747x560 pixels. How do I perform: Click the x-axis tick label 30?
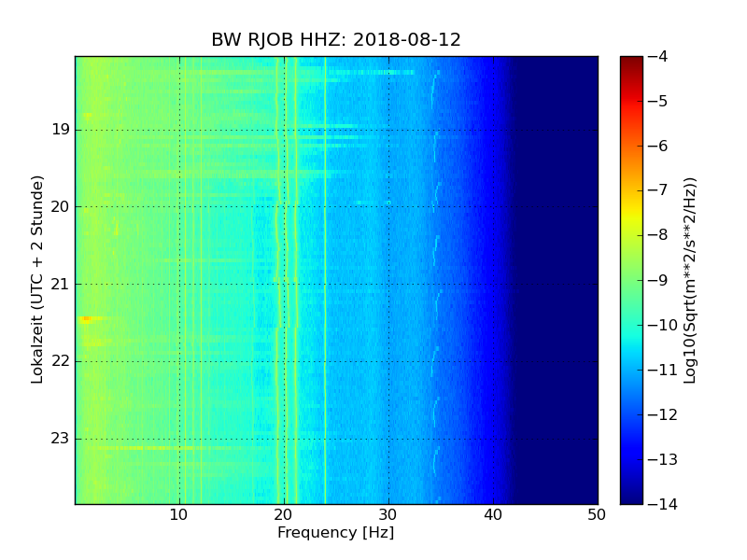coord(388,515)
